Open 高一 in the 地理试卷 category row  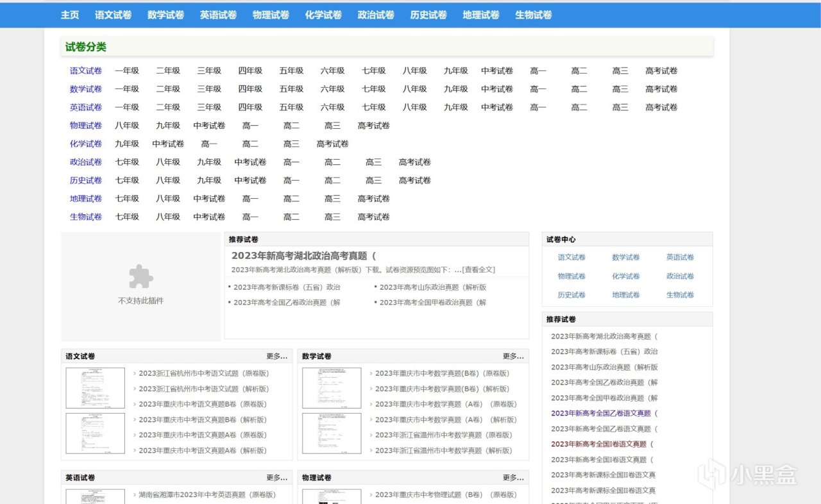pos(250,199)
